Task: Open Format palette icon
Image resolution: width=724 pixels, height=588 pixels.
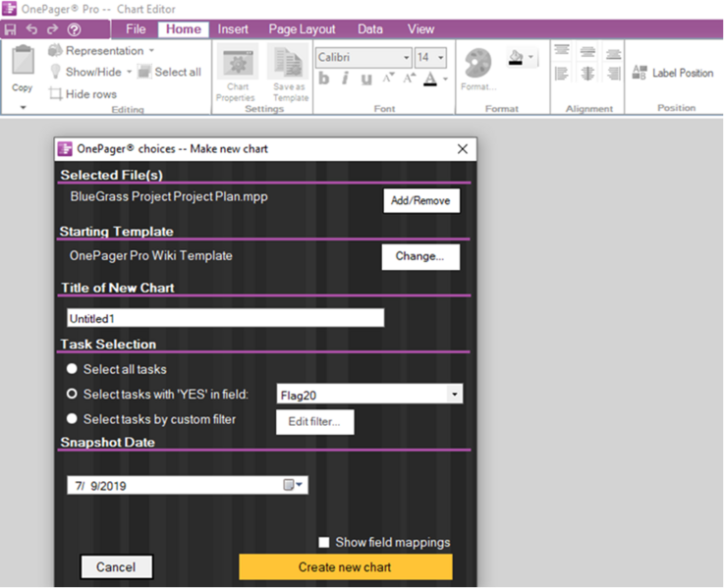Action: click(477, 63)
